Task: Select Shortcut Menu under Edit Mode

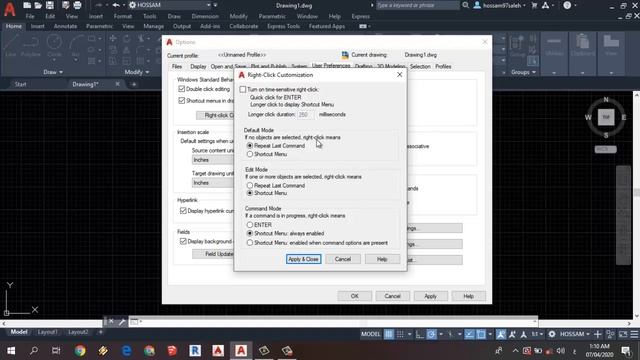Action: coord(250,193)
